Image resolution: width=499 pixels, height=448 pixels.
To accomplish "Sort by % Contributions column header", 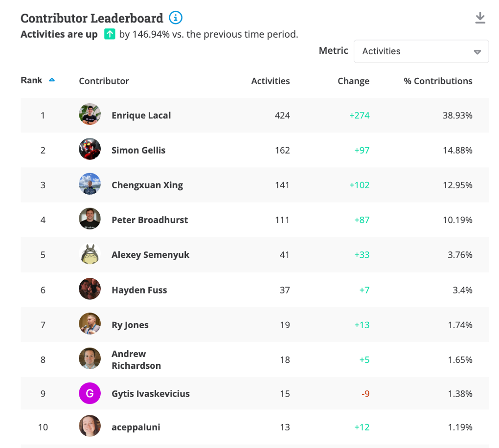I will [438, 81].
